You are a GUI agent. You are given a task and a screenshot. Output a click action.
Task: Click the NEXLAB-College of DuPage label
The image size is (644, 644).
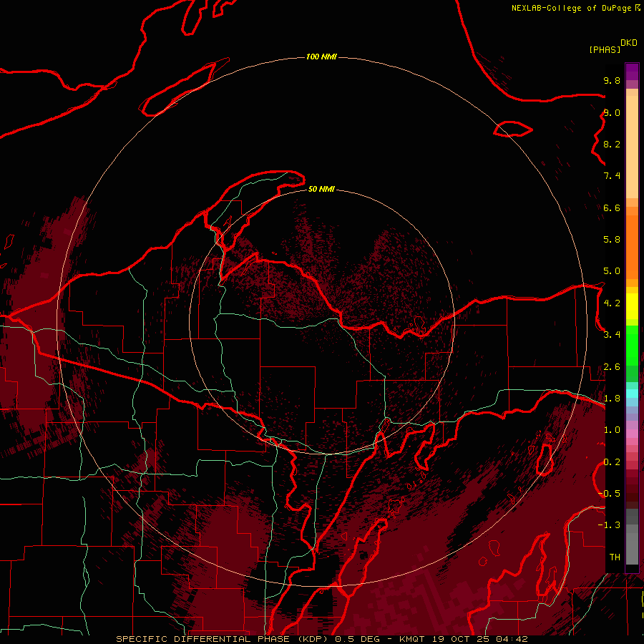(x=571, y=8)
